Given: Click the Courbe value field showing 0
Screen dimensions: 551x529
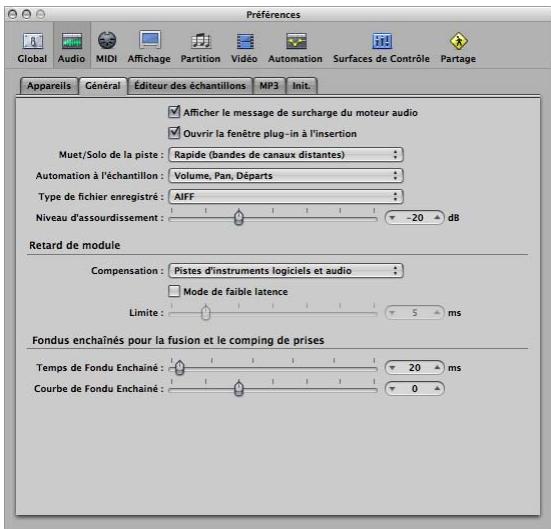Looking at the screenshot, I should (415, 389).
